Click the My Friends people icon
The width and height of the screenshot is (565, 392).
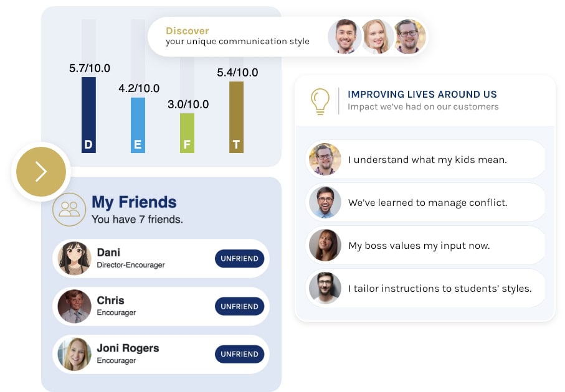tap(69, 209)
